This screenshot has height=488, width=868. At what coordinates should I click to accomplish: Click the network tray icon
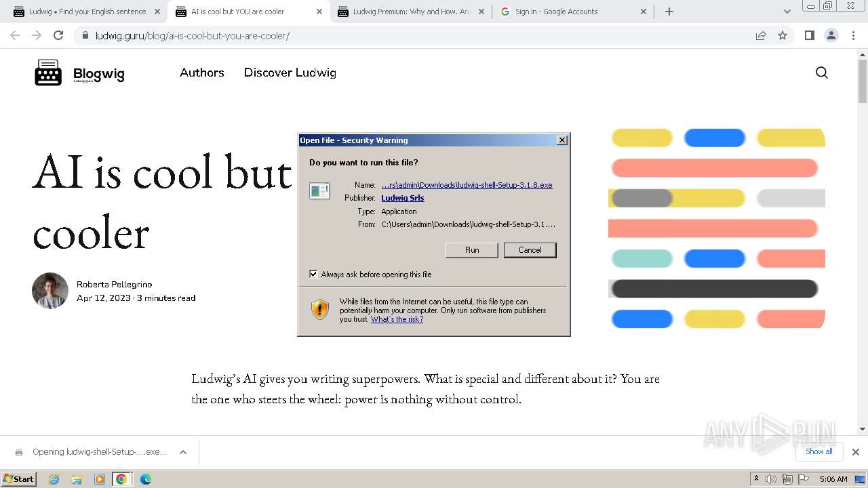pos(787,479)
